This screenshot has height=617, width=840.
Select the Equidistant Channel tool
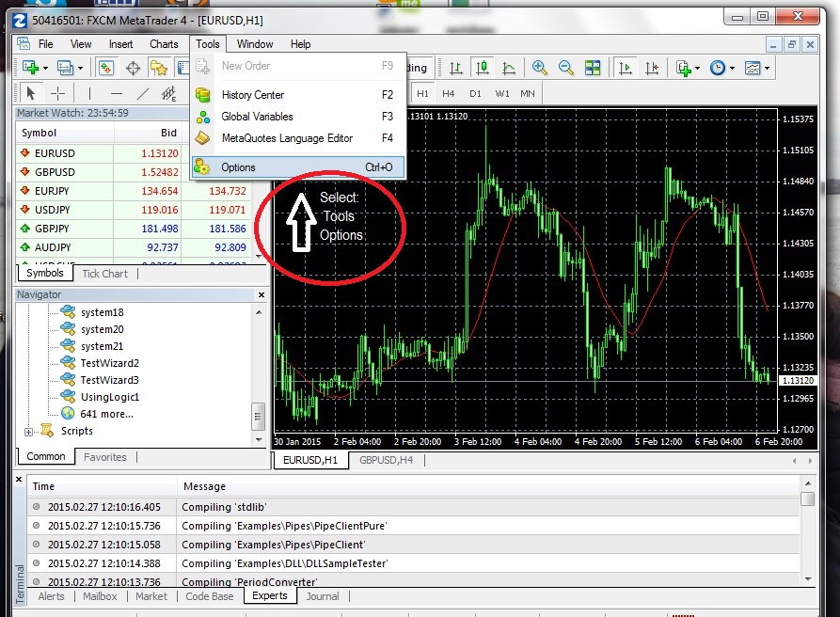click(x=168, y=94)
